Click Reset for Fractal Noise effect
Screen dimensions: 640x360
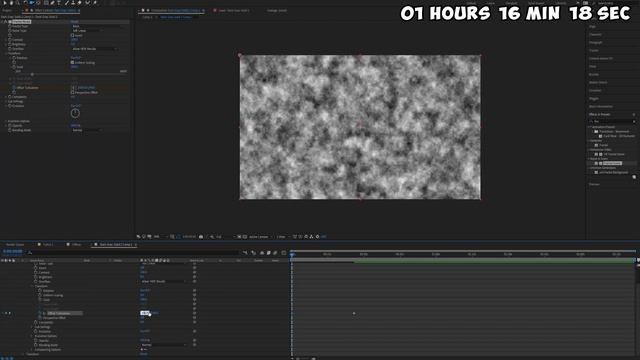(75, 22)
